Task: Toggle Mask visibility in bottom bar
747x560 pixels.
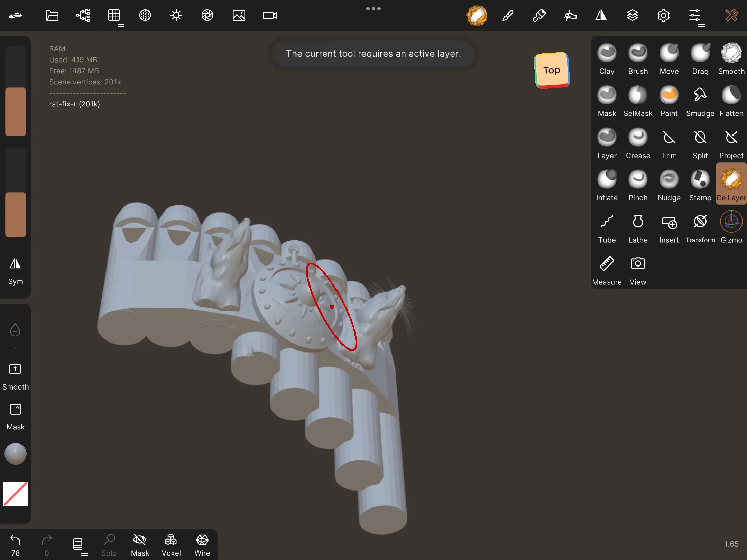Action: (x=140, y=545)
